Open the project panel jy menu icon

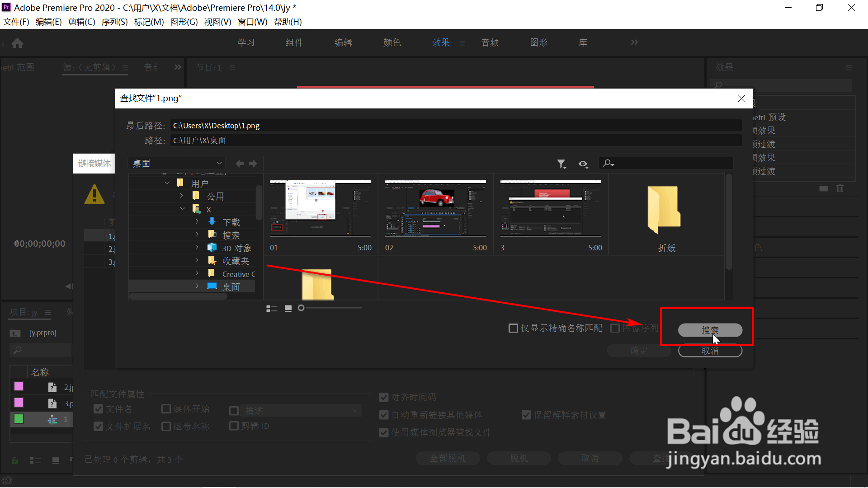[x=48, y=313]
